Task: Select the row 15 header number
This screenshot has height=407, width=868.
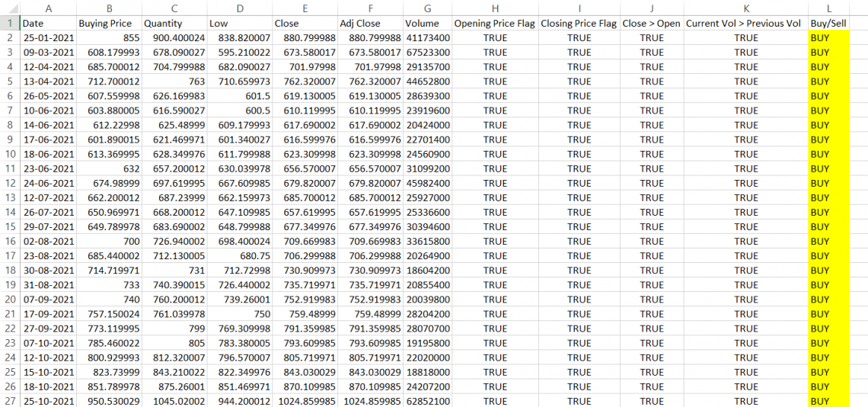Action: point(9,227)
